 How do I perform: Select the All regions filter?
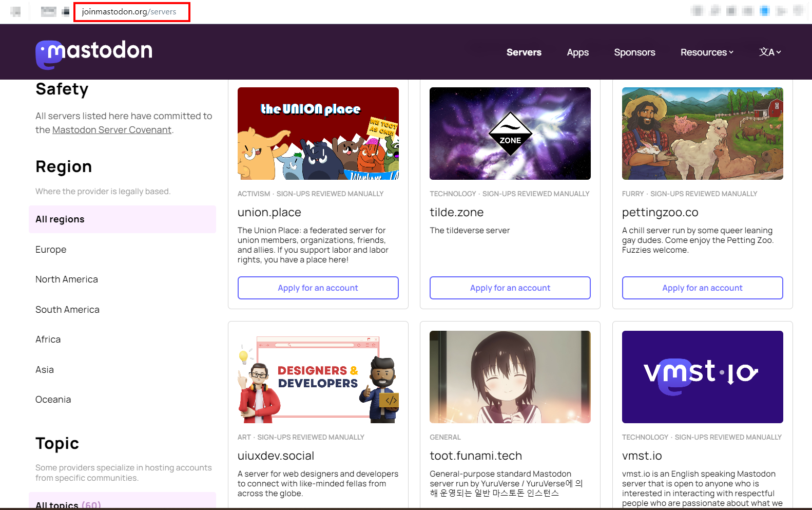point(122,219)
